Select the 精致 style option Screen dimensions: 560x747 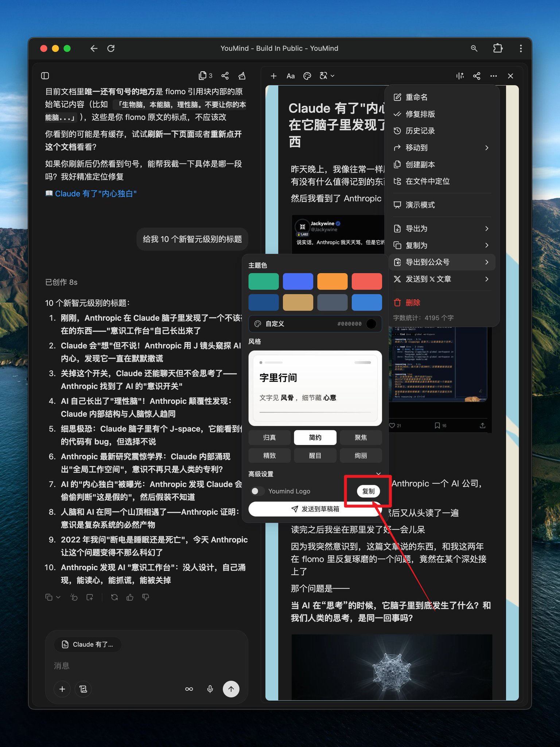(x=269, y=456)
